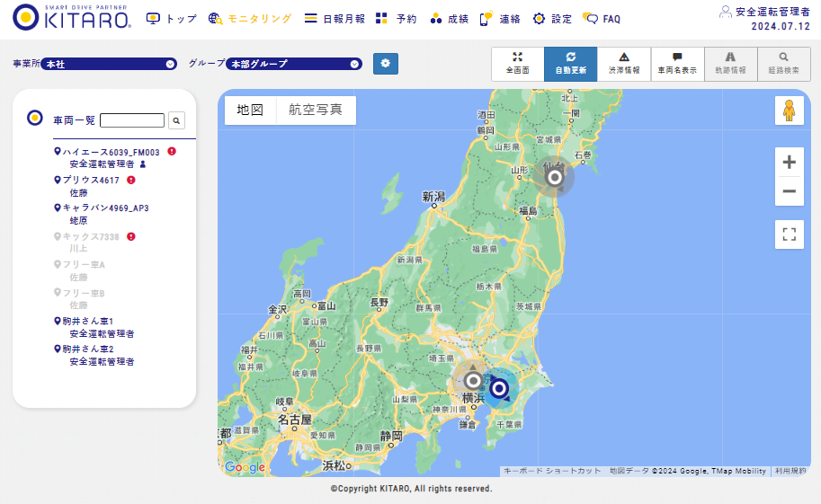
Task: Click the person icon after 安全運転管理者
Action: point(143,164)
